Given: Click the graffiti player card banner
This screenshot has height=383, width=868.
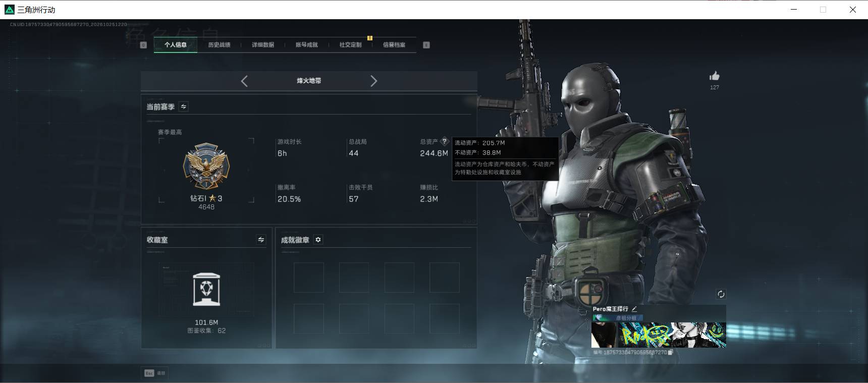Looking at the screenshot, I should (671, 335).
